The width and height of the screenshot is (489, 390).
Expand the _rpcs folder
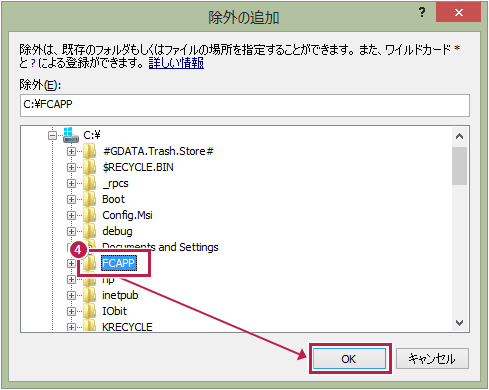[71, 183]
